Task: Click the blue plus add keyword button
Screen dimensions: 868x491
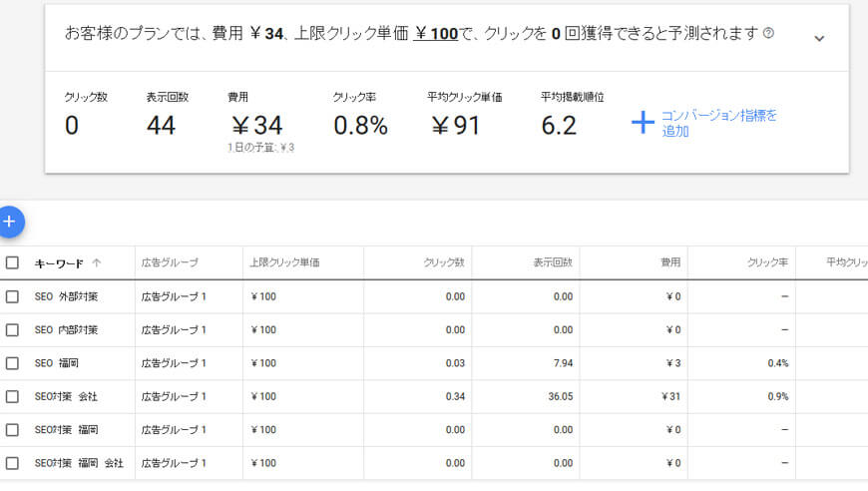Action: click(10, 222)
